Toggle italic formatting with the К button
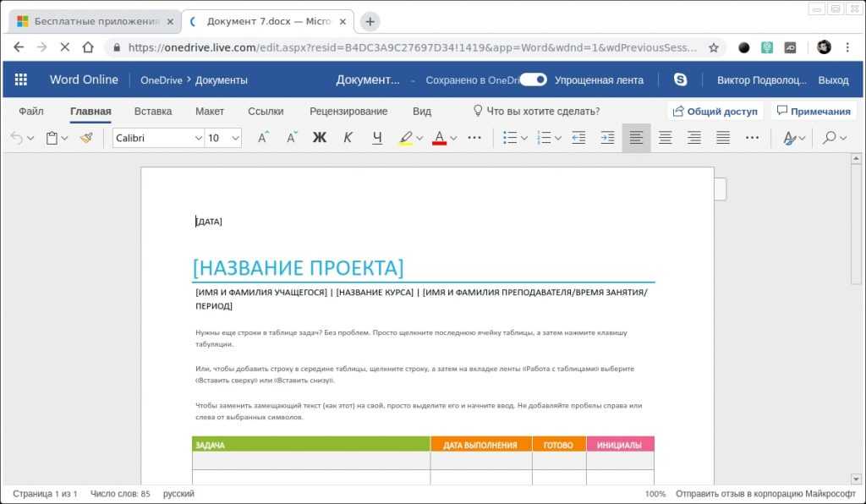The image size is (866, 504). coord(348,138)
